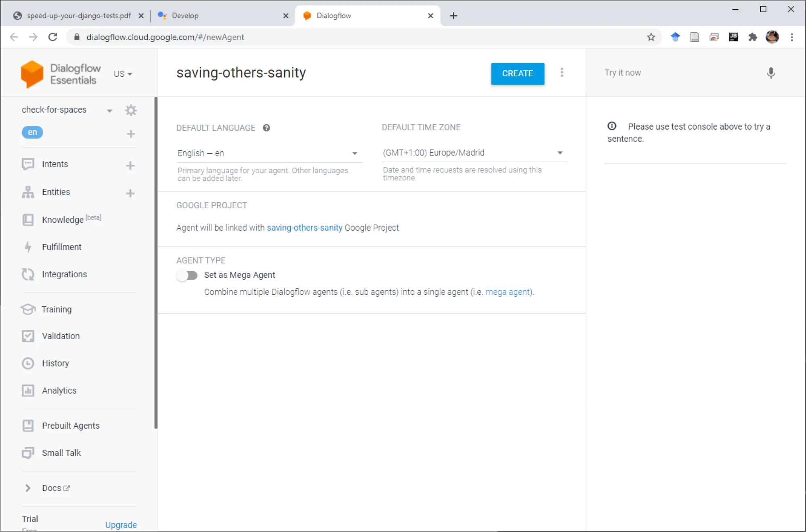
Task: Bookmark this page with the star icon
Action: coord(651,37)
